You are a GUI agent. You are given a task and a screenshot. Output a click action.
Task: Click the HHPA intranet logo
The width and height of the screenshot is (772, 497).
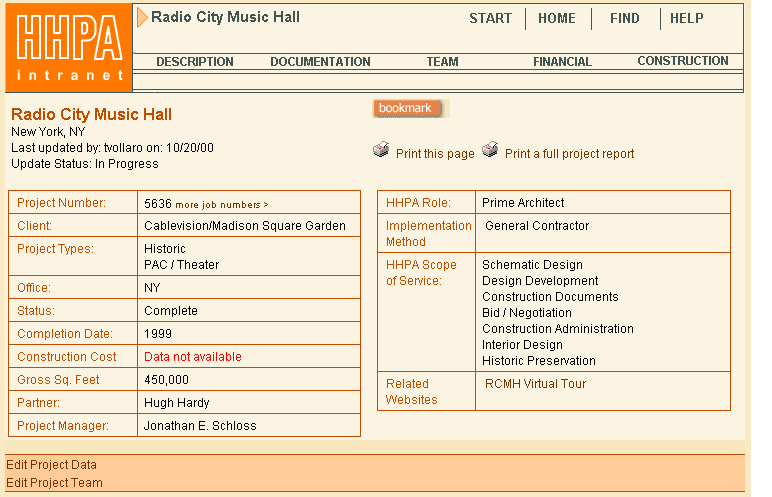pyautogui.click(x=67, y=47)
